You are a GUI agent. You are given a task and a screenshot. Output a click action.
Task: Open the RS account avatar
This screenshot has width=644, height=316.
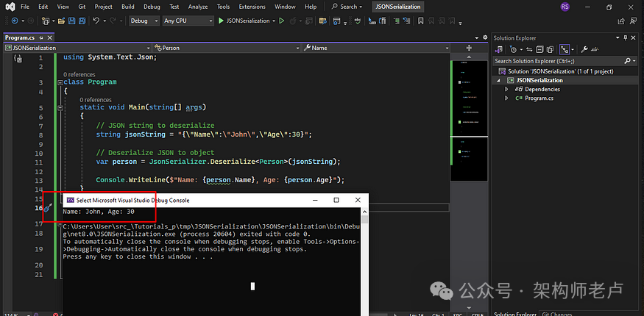pyautogui.click(x=565, y=7)
